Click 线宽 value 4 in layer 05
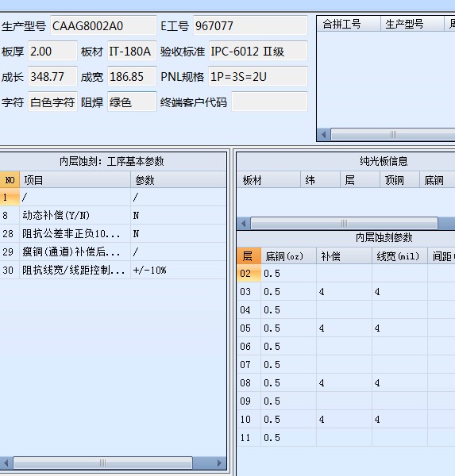 tap(399, 328)
